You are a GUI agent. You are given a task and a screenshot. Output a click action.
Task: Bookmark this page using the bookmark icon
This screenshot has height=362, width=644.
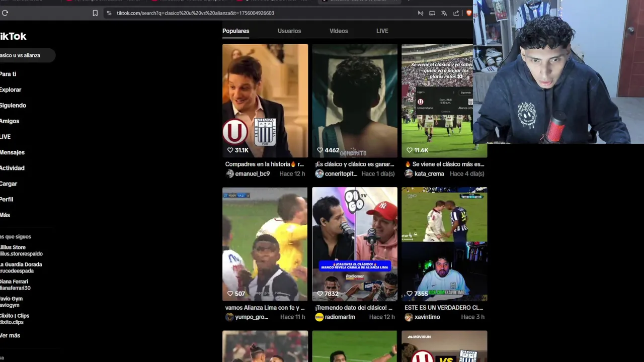tap(95, 13)
